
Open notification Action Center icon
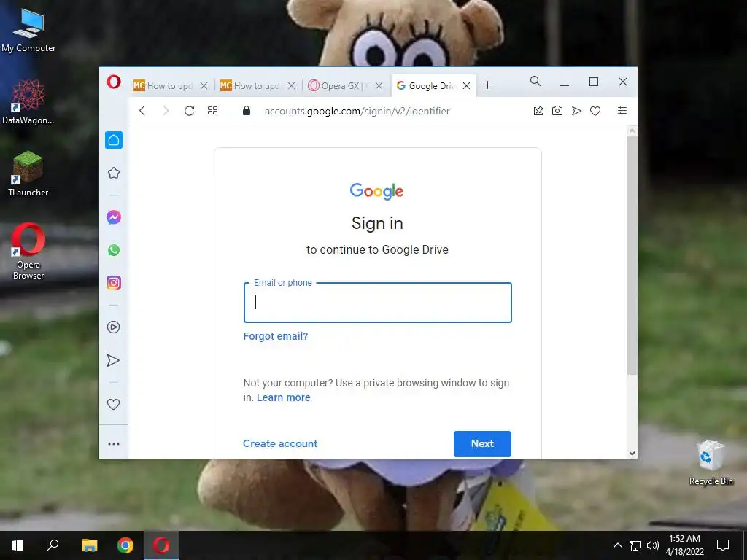[723, 545]
